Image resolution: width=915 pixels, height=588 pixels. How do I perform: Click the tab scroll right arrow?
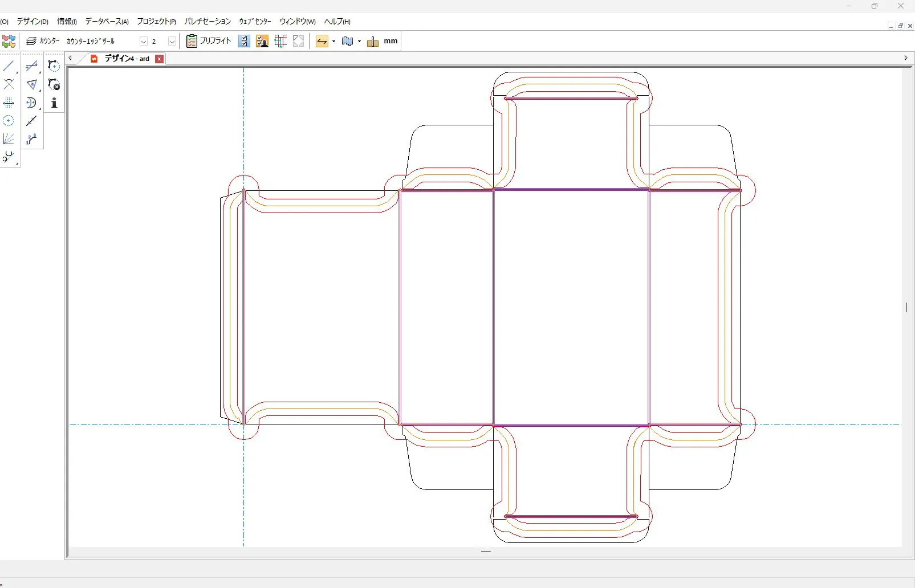coord(906,58)
